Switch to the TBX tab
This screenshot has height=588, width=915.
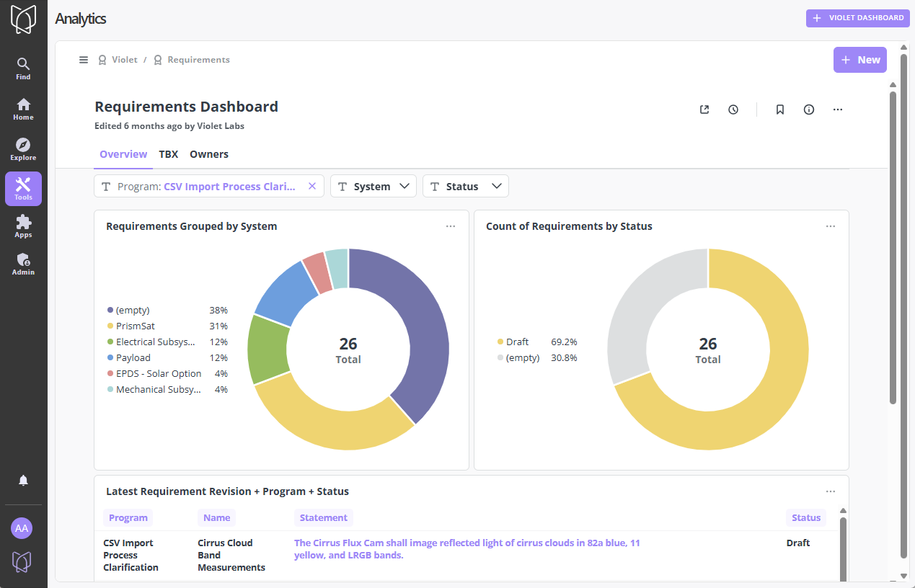(x=168, y=154)
